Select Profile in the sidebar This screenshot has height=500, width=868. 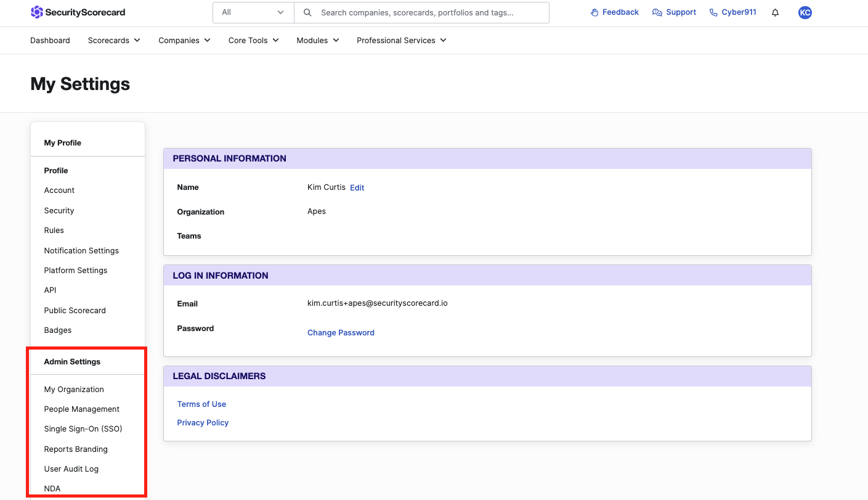pyautogui.click(x=56, y=170)
